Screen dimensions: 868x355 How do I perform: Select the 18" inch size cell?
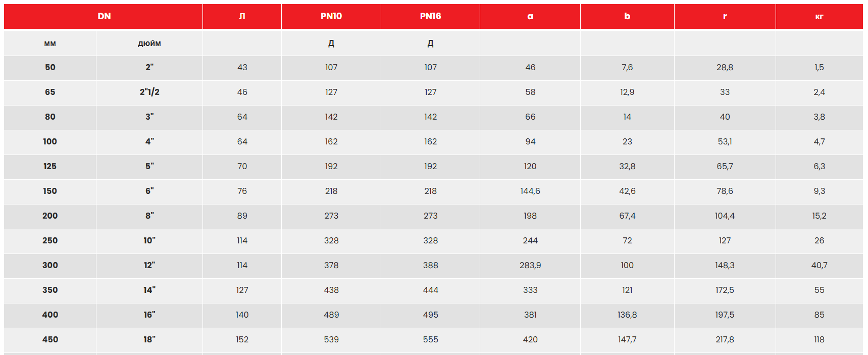(x=149, y=339)
